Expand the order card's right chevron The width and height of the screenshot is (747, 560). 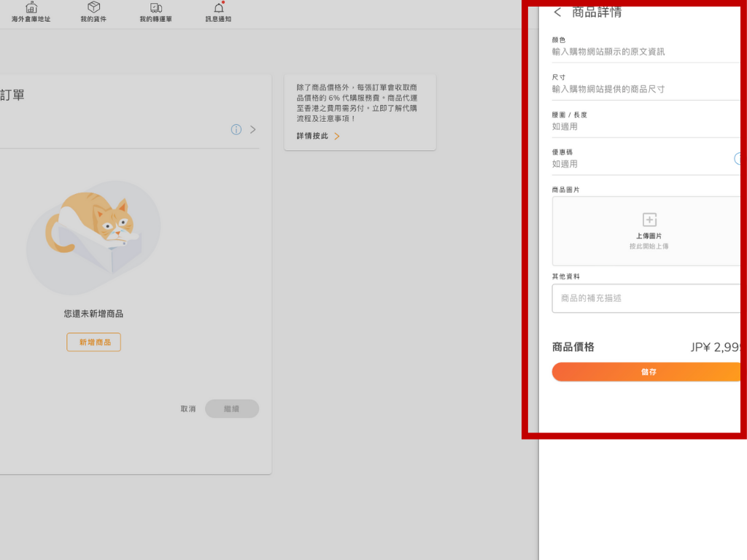click(253, 130)
